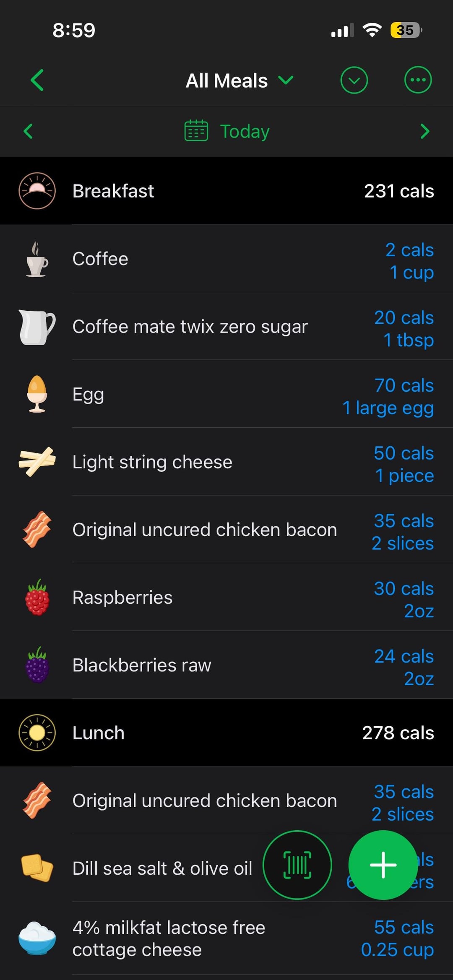Tap the circled down-chevron icon

click(x=354, y=80)
